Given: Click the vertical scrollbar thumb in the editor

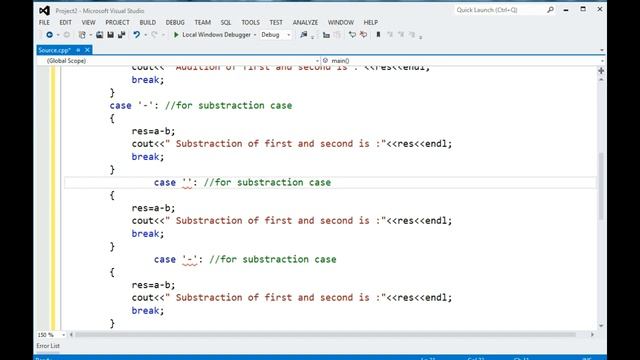Looking at the screenshot, I should click(x=601, y=186).
